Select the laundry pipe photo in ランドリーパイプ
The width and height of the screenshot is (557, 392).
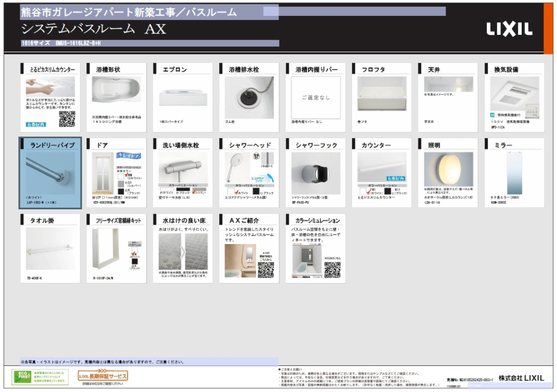point(50,173)
